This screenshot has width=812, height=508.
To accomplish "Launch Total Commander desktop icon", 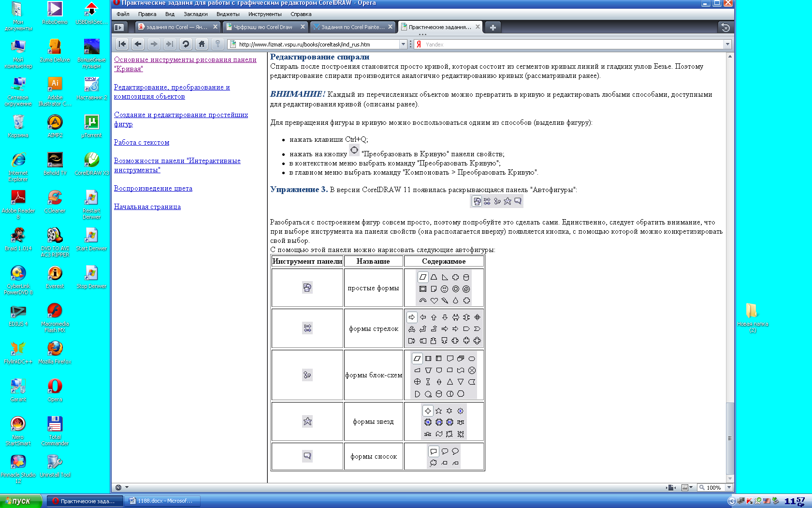I will click(55, 430).
